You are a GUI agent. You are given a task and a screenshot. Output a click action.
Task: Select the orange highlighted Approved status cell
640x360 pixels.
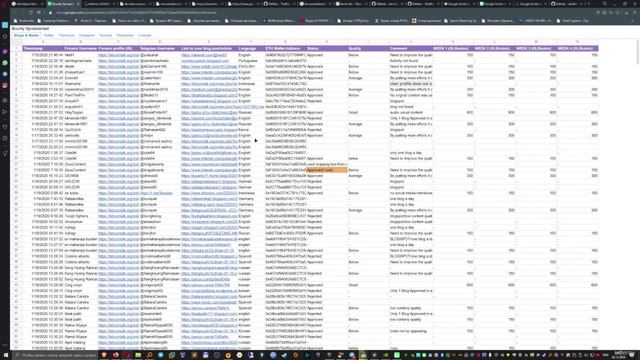pyautogui.click(x=327, y=170)
